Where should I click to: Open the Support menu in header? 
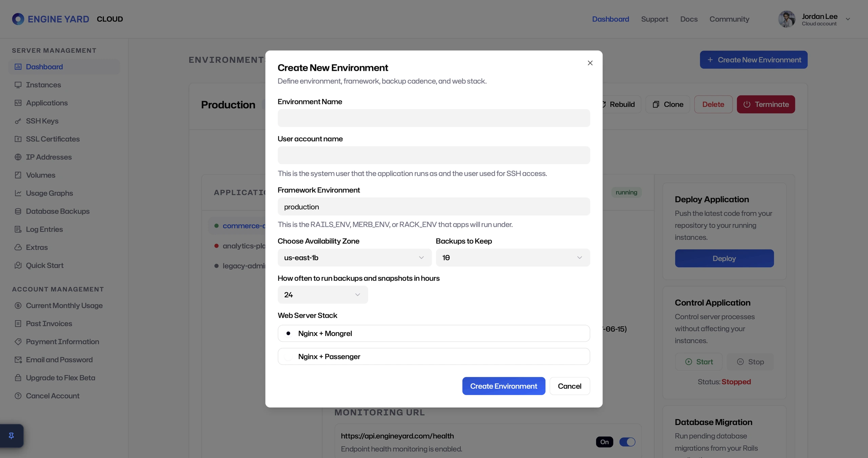[x=654, y=19]
